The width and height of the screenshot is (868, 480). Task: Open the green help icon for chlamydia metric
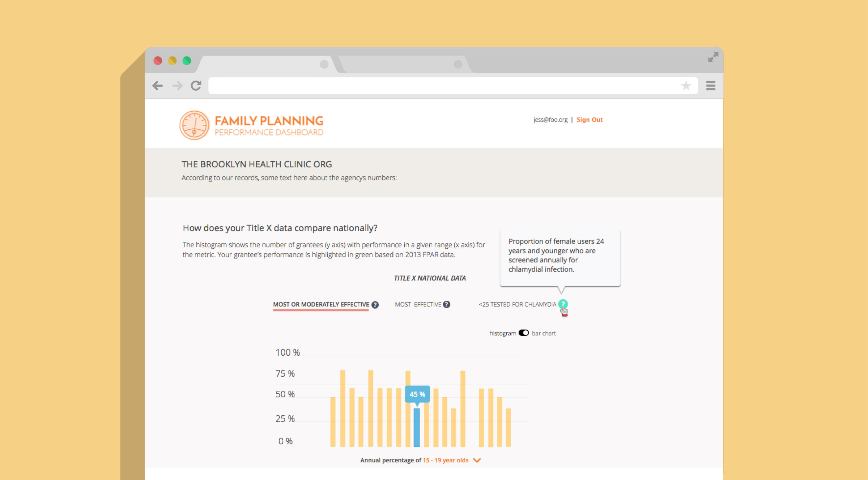click(563, 304)
